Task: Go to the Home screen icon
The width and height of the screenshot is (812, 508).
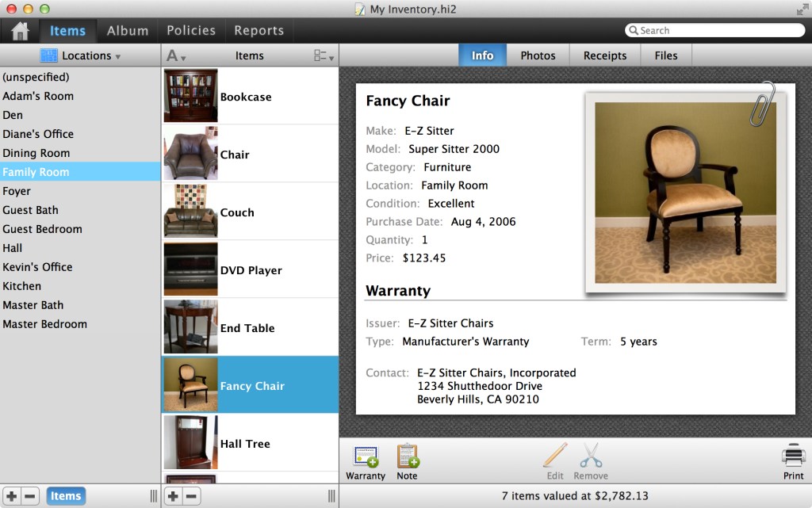Action: [x=20, y=31]
